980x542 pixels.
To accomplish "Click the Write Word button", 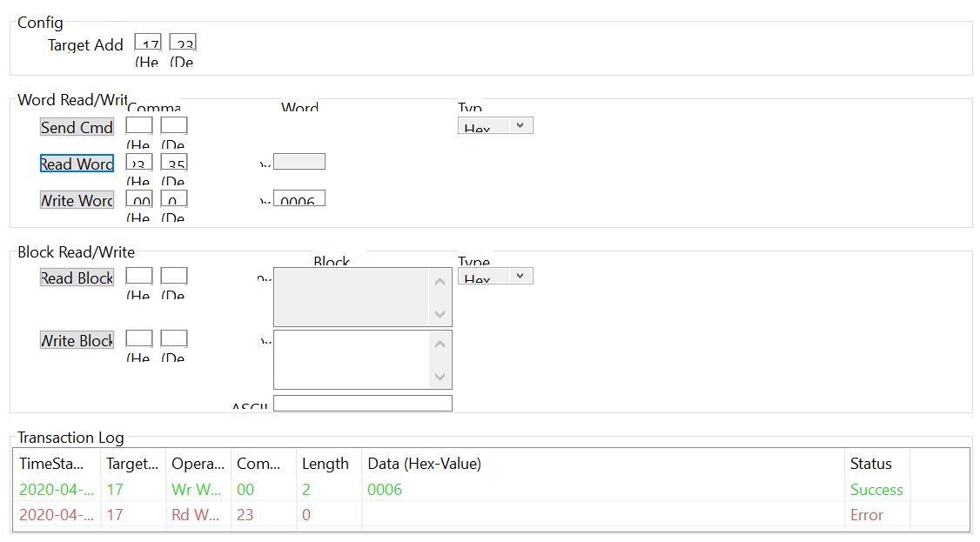I will (x=77, y=200).
